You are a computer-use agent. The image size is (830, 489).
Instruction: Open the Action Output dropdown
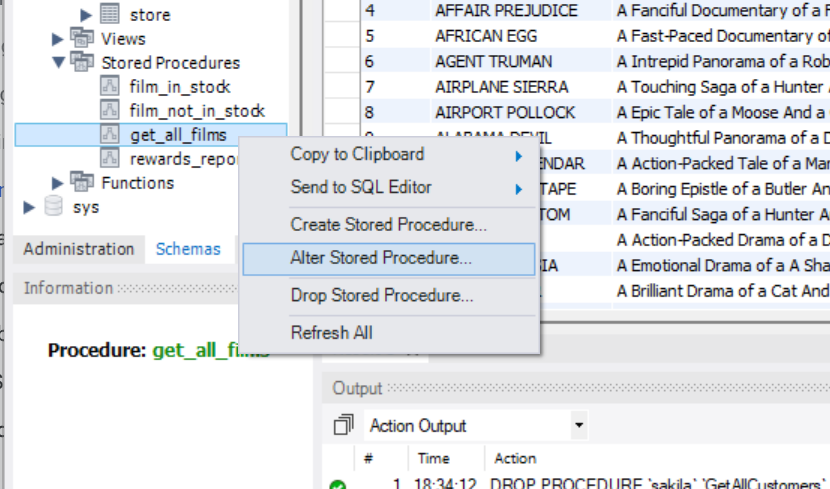(x=579, y=425)
